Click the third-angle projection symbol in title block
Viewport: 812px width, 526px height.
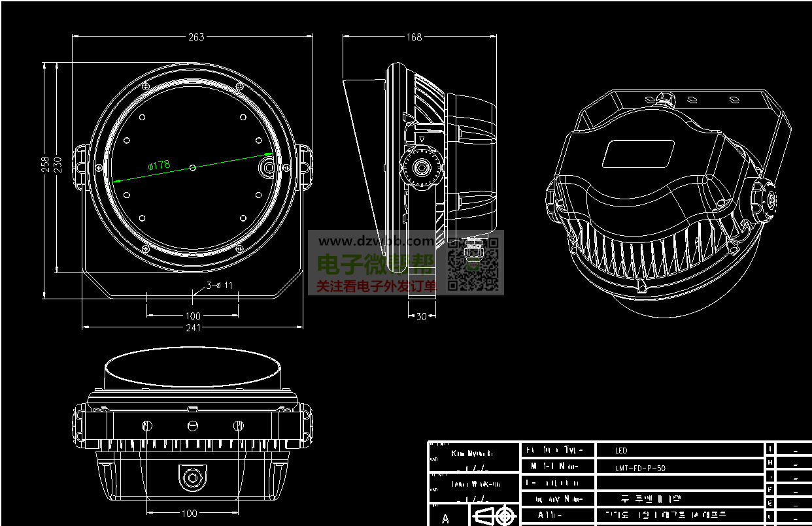[x=494, y=516]
